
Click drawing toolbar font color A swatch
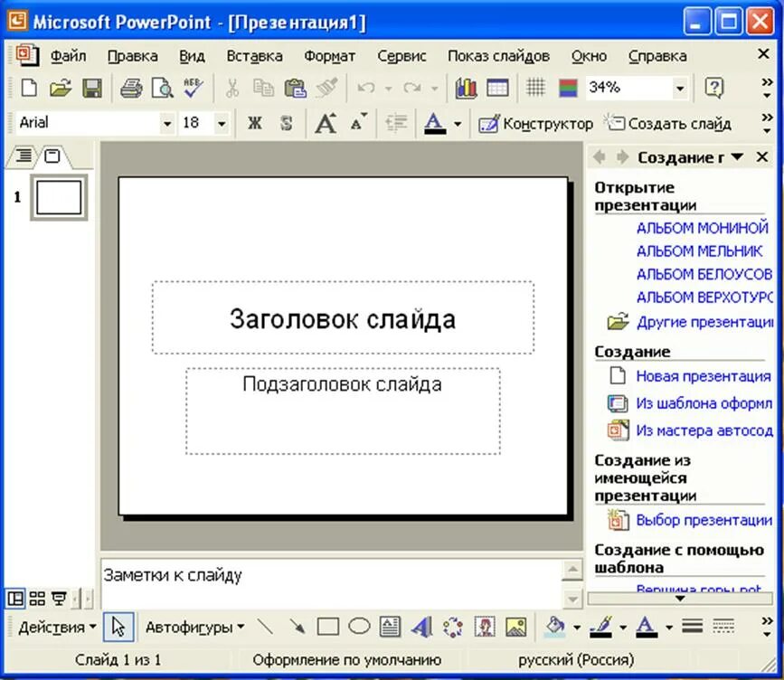pyautogui.click(x=646, y=627)
